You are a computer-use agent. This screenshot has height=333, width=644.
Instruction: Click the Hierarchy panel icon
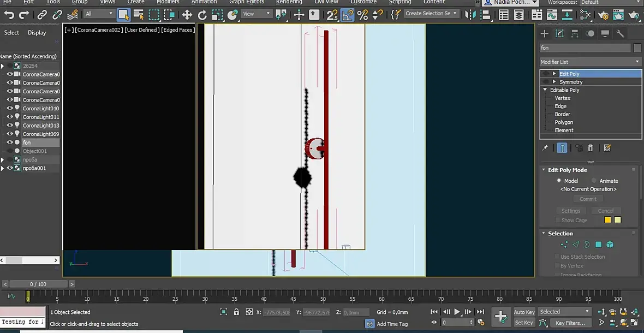point(575,34)
